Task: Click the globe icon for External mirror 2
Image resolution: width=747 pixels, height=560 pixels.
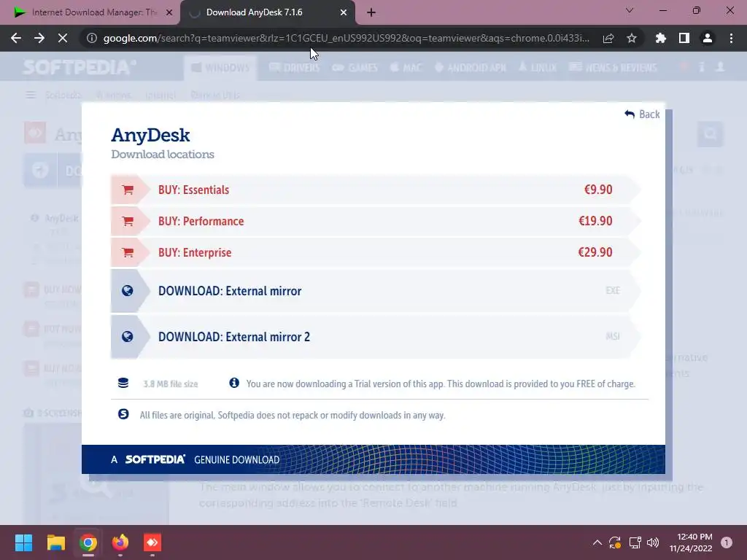Action: (127, 337)
